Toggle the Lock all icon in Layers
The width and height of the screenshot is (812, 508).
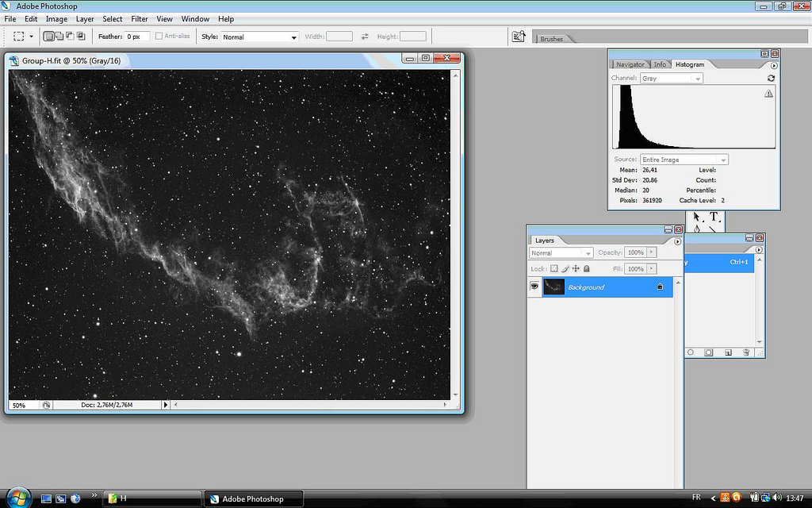[x=587, y=269]
